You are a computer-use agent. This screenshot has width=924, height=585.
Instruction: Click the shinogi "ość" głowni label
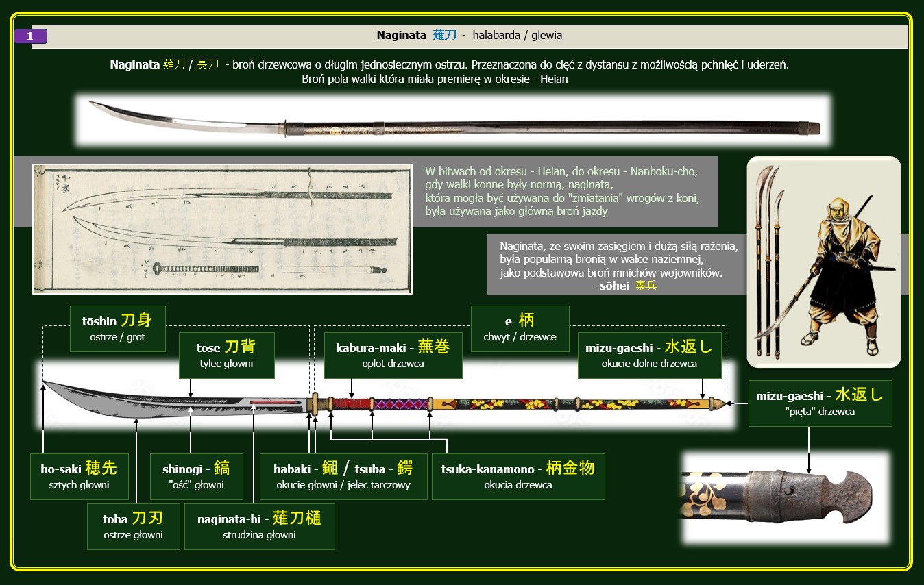click(197, 476)
